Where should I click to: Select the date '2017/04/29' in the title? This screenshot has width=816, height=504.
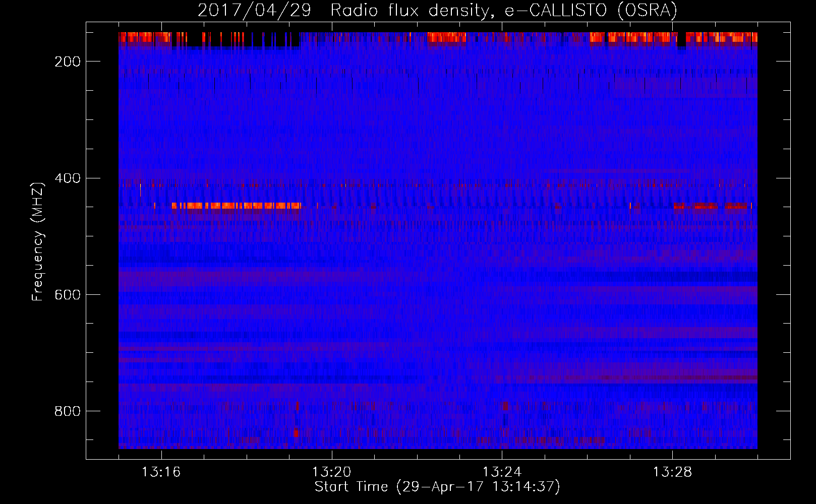point(254,10)
